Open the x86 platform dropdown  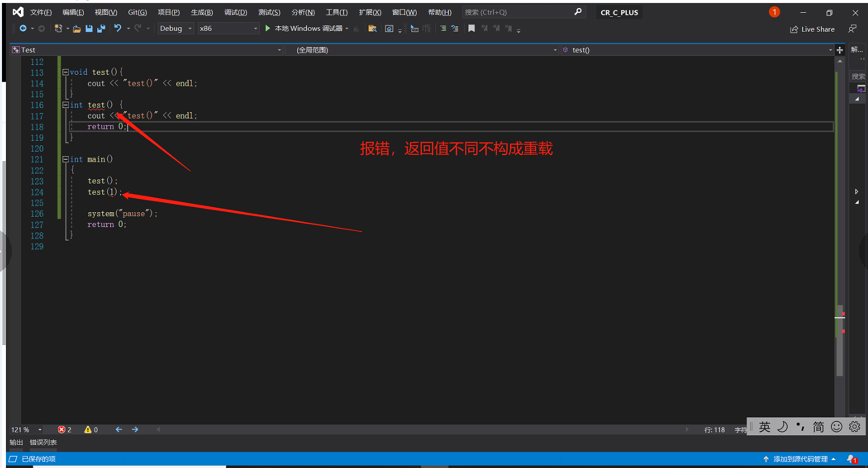(x=229, y=28)
